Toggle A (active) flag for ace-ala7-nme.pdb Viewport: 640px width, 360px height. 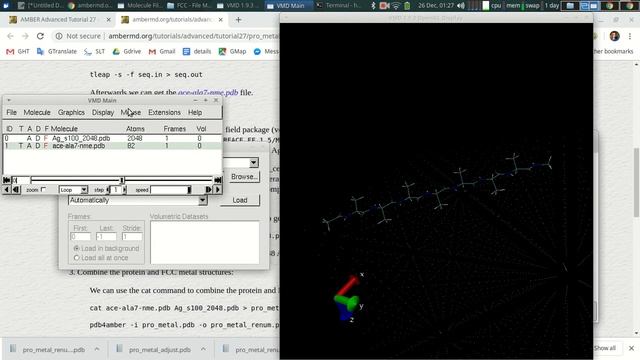pyautogui.click(x=29, y=146)
